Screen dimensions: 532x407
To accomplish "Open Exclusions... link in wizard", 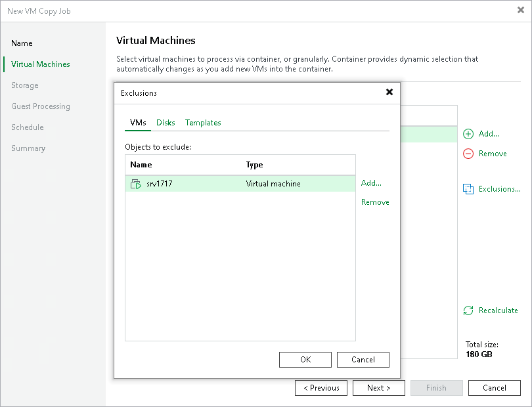I will [499, 189].
